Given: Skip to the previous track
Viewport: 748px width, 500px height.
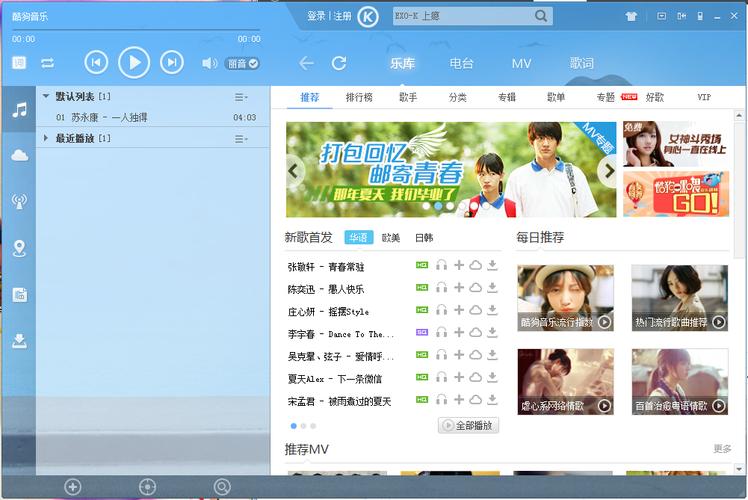Looking at the screenshot, I should coord(96,62).
